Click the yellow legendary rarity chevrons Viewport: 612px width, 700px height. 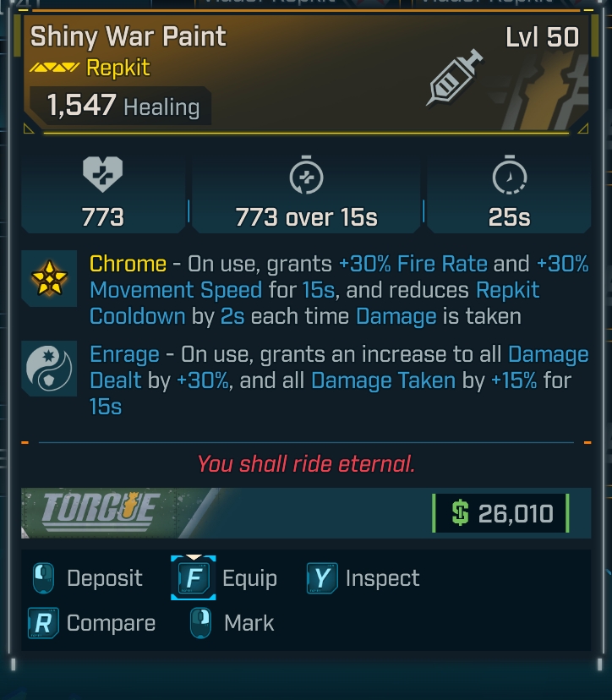55,68
